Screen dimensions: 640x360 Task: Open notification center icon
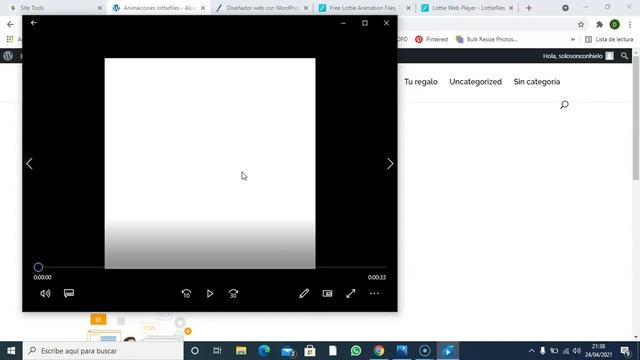pos(625,351)
